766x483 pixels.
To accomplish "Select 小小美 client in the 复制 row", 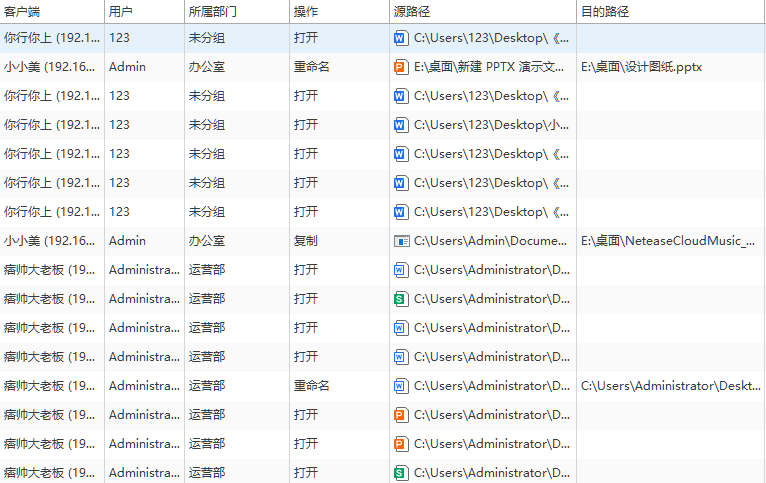I will pyautogui.click(x=49, y=241).
